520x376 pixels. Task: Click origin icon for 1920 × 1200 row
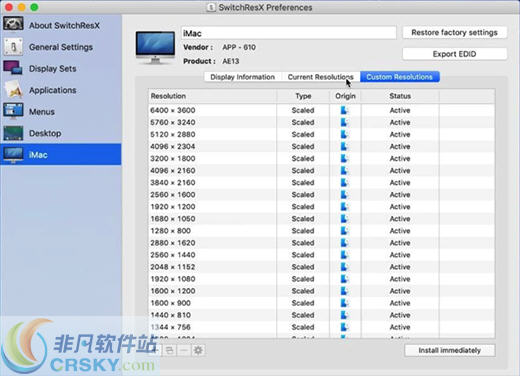tap(344, 207)
